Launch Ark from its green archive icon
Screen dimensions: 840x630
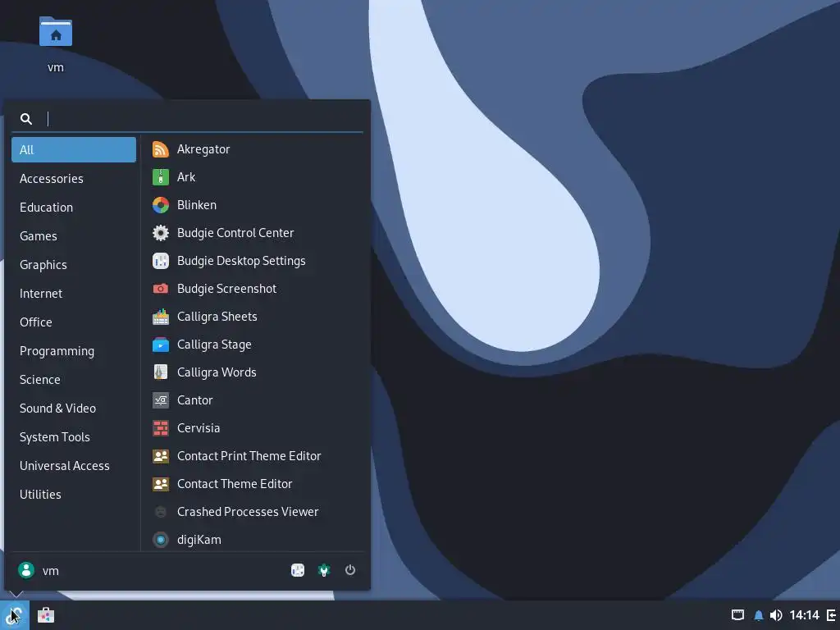coord(161,177)
